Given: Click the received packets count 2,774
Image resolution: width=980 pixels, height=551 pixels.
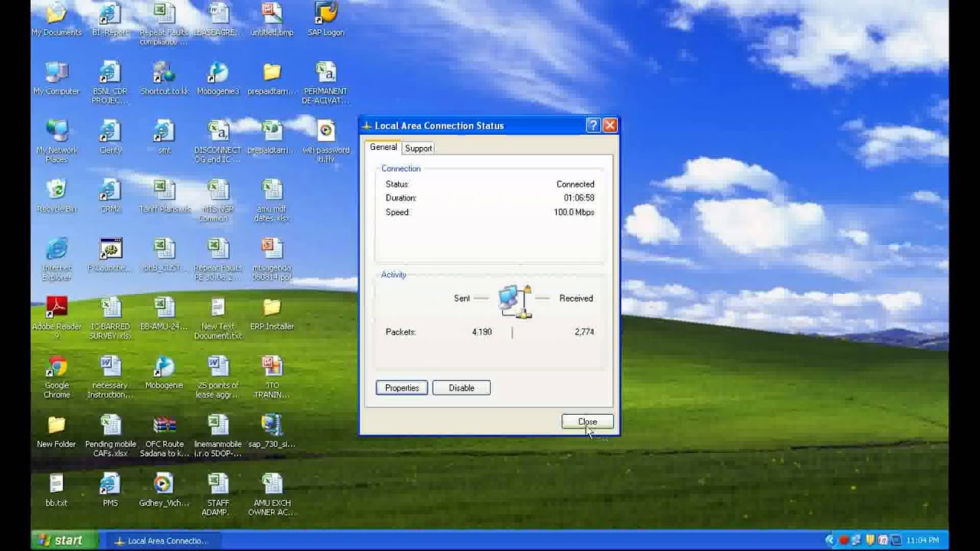Looking at the screenshot, I should point(584,332).
